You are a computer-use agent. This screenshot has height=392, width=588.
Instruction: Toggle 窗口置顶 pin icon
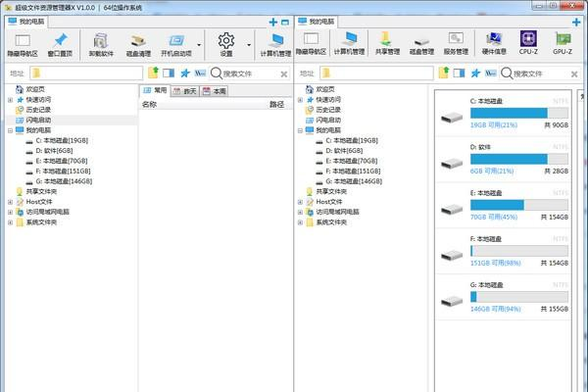pos(60,46)
